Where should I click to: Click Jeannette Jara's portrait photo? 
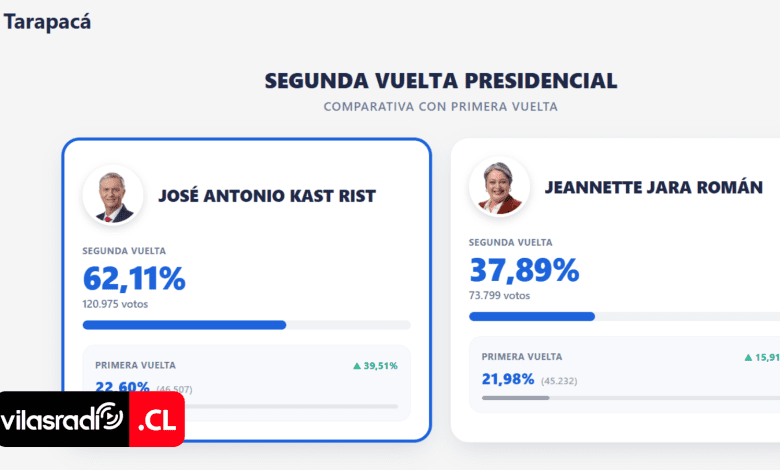[499, 187]
